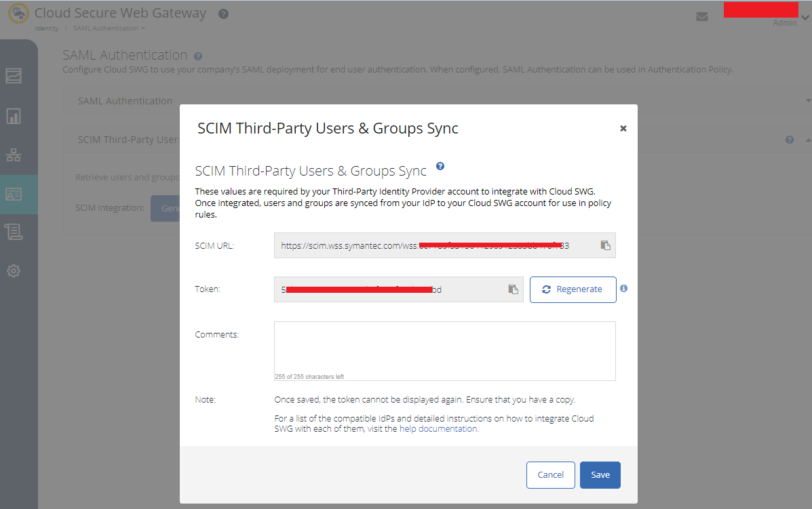Open the settings gear sidebar icon
The height and width of the screenshot is (509, 812).
pyautogui.click(x=14, y=270)
